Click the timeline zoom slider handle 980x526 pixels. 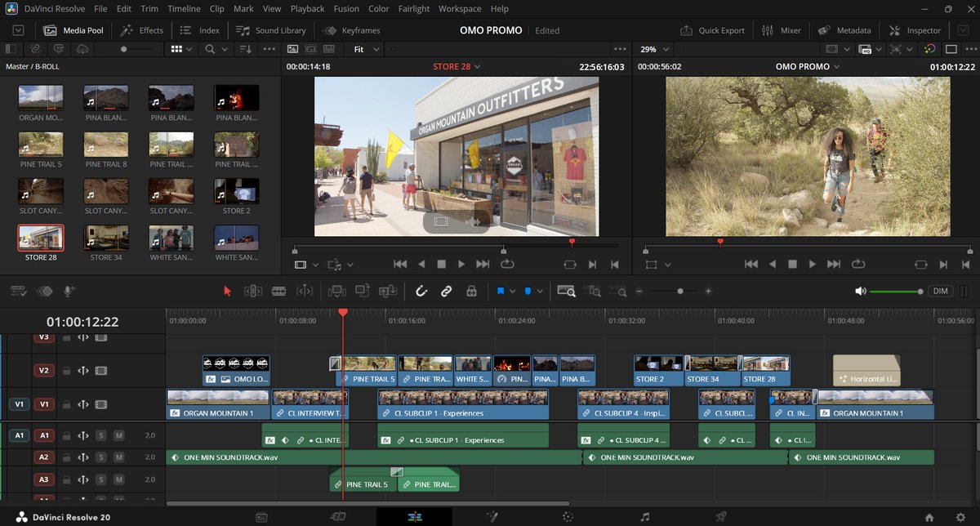(x=679, y=292)
